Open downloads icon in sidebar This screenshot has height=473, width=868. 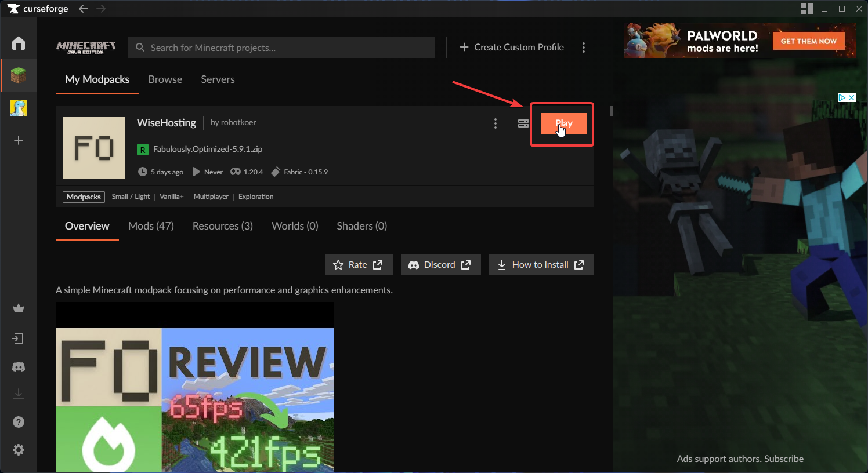[19, 394]
